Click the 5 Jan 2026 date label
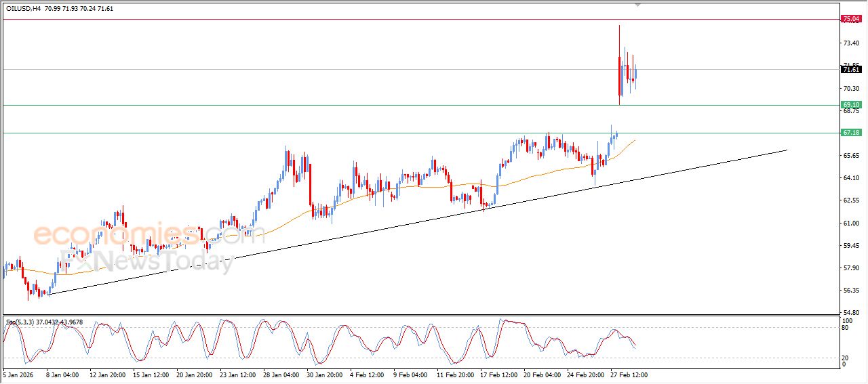Viewport: 868px width, 384px height. 18,374
